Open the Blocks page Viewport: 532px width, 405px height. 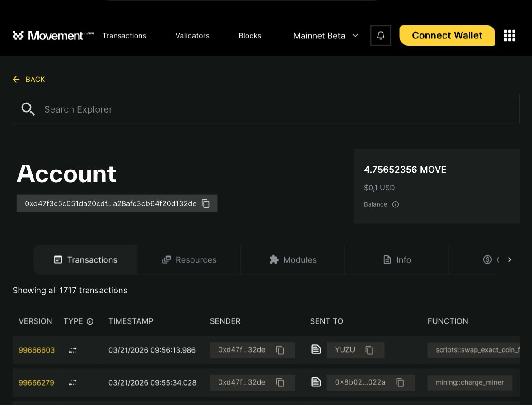(250, 35)
